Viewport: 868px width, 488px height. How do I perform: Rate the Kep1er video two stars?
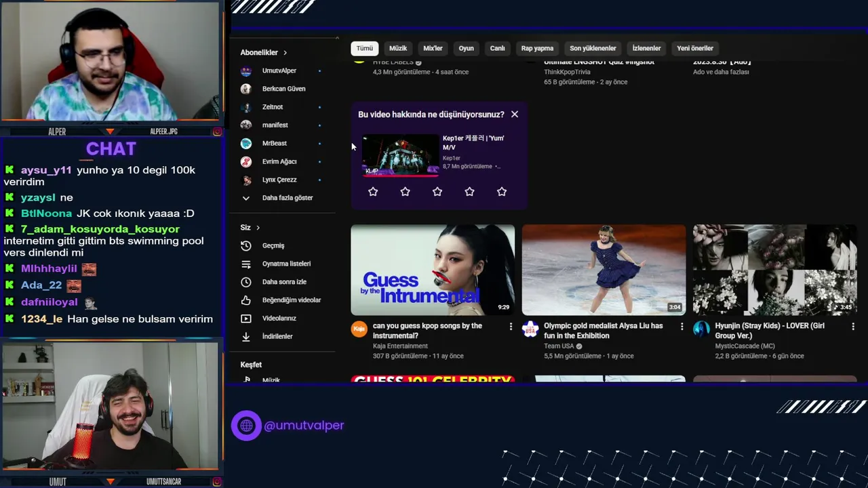405,192
